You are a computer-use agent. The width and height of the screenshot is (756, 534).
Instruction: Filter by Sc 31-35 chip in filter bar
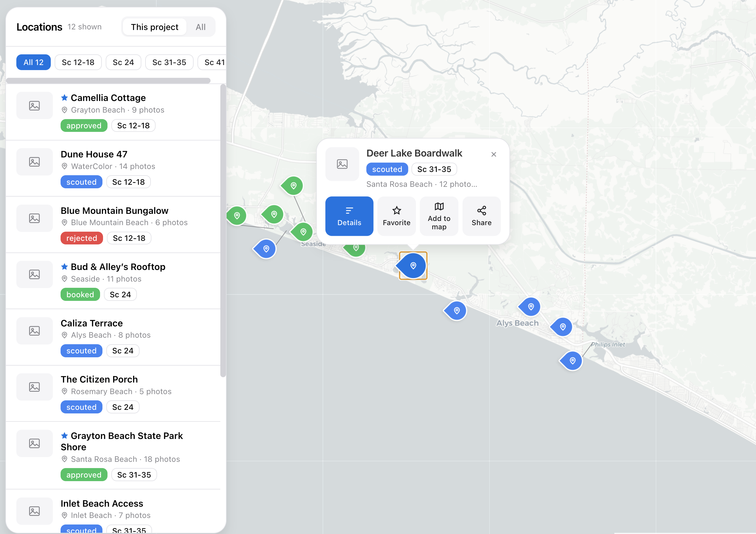tap(169, 62)
